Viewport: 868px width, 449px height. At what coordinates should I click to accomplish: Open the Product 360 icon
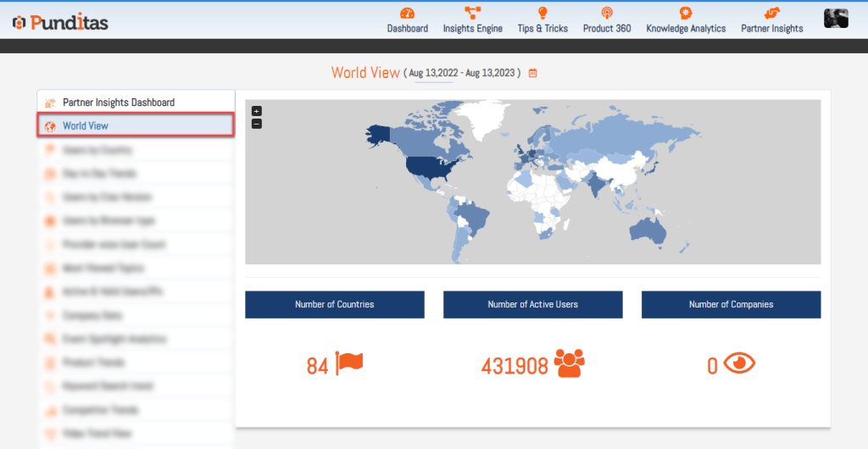pos(606,13)
